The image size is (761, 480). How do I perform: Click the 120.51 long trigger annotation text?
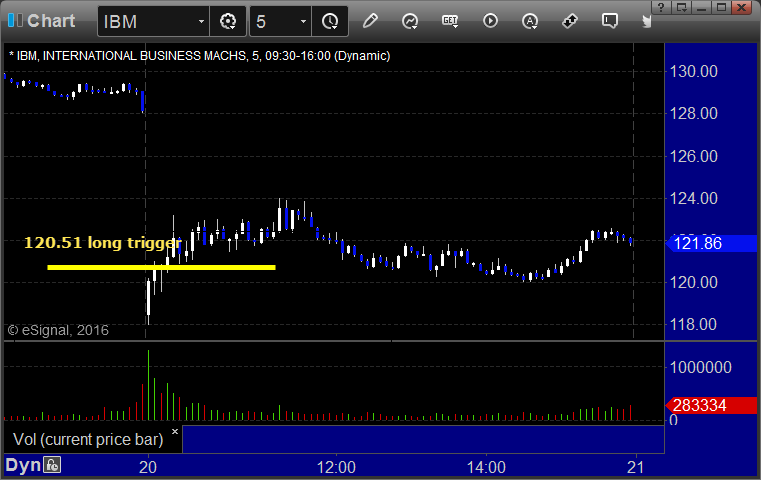[x=103, y=243]
